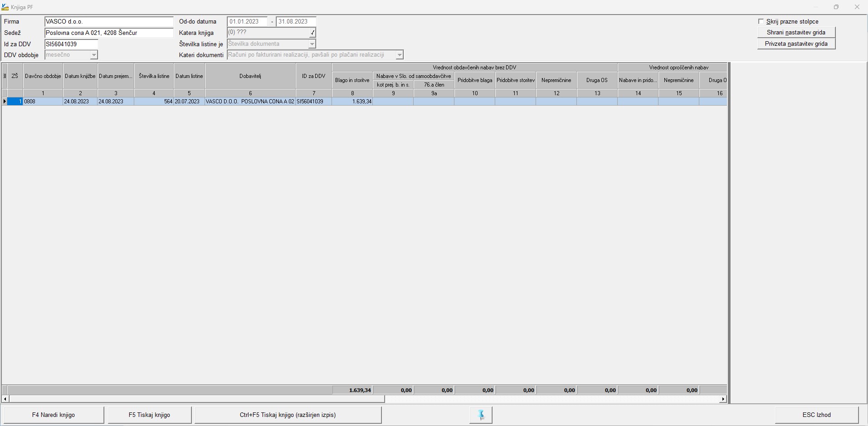Click the pushpin icon button
The image size is (868, 426).
coord(481,415)
